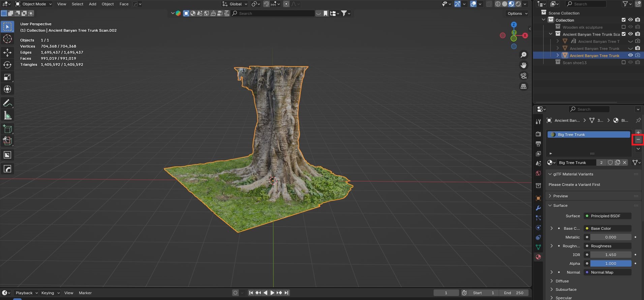Open the viewport Options button
Viewport: 644px width, 300px height.
[x=517, y=13]
